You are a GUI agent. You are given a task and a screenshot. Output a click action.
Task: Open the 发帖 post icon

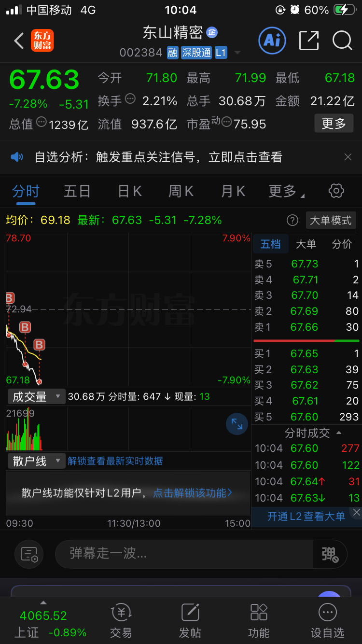pos(190,620)
